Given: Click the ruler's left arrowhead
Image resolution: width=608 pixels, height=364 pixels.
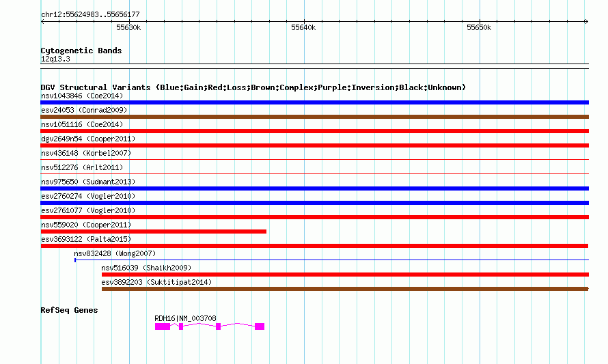Looking at the screenshot, I should (42, 21).
